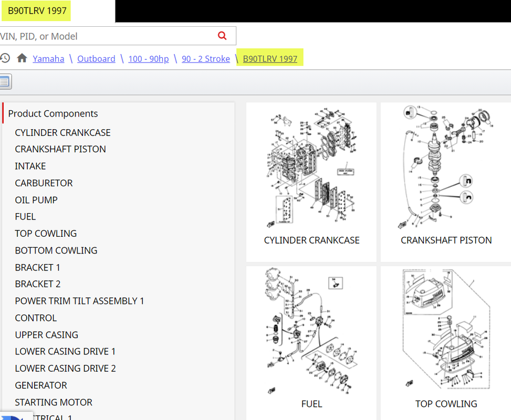The height and width of the screenshot is (420, 511).
Task: Select TOP COWLING in components list
Action: click(46, 233)
